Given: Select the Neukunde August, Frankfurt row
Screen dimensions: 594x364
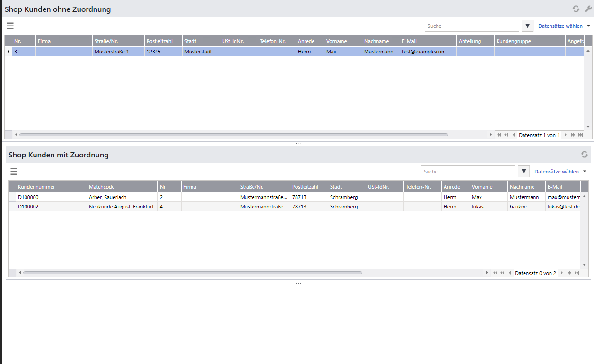Looking at the screenshot, I should point(121,207).
